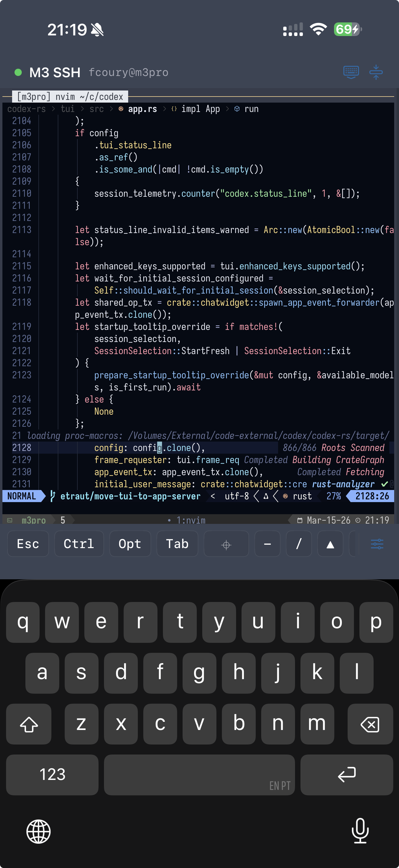This screenshot has height=868, width=399.
Task: Toggle the Ctrl modifier key
Action: pyautogui.click(x=79, y=544)
